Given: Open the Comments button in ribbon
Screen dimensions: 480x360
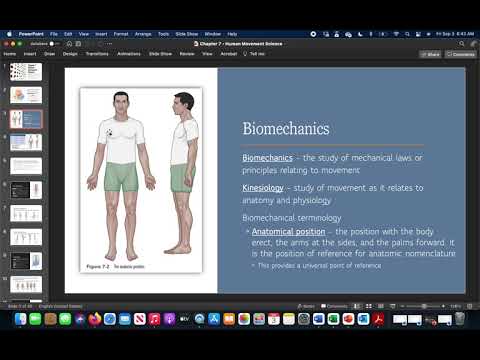Looking at the screenshot, I should [x=460, y=54].
